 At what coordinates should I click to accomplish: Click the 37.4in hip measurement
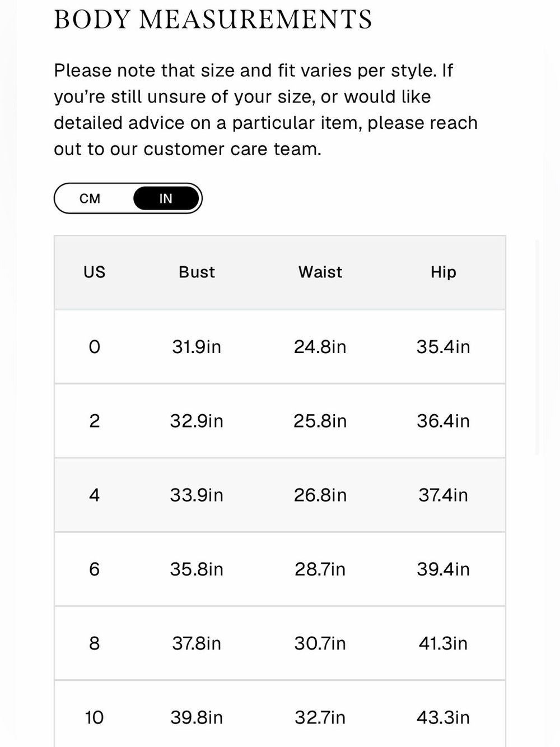[x=443, y=495]
